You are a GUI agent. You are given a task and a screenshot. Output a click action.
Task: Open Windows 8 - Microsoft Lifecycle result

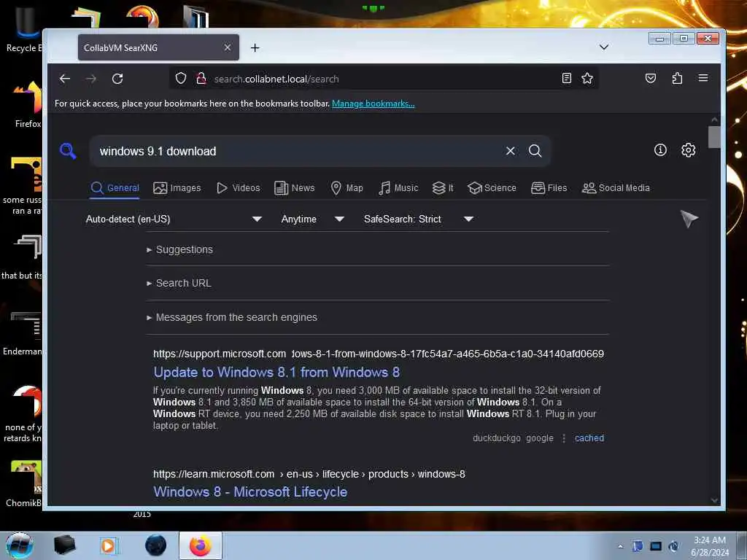click(250, 492)
